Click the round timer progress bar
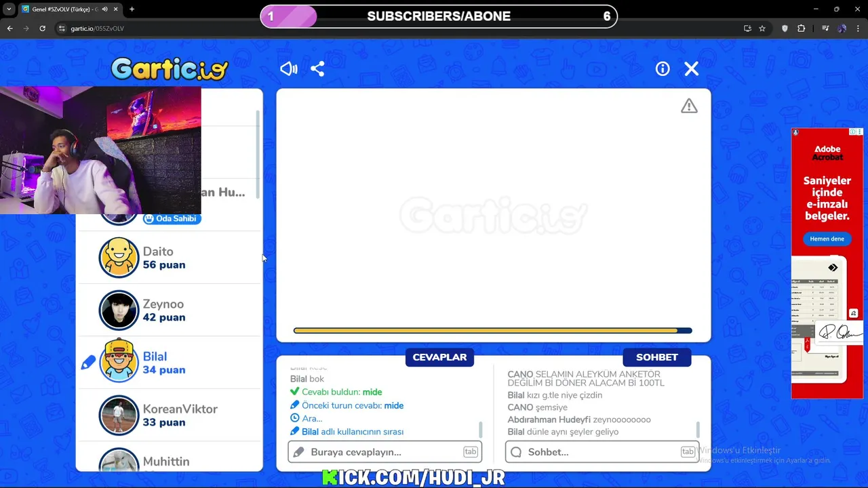Viewport: 868px width, 488px height. pyautogui.click(x=492, y=331)
